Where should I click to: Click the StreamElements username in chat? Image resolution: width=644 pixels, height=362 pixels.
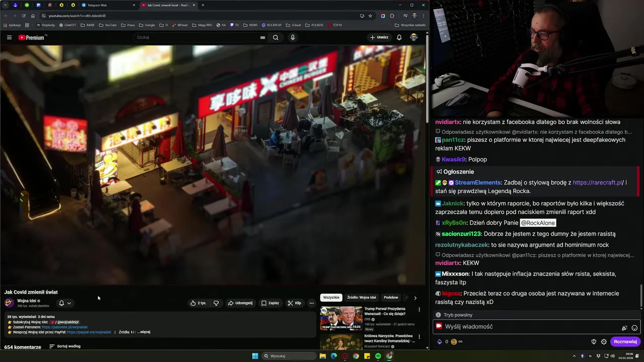coord(477,183)
